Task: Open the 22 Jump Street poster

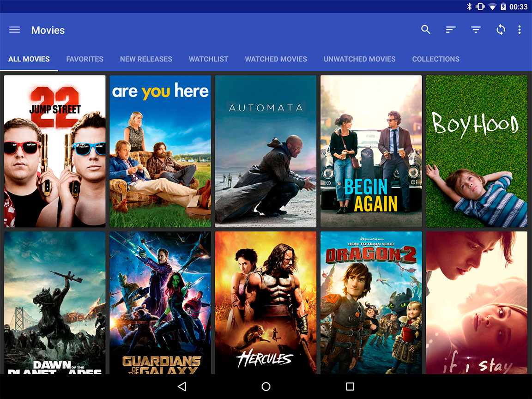Action: pos(55,151)
